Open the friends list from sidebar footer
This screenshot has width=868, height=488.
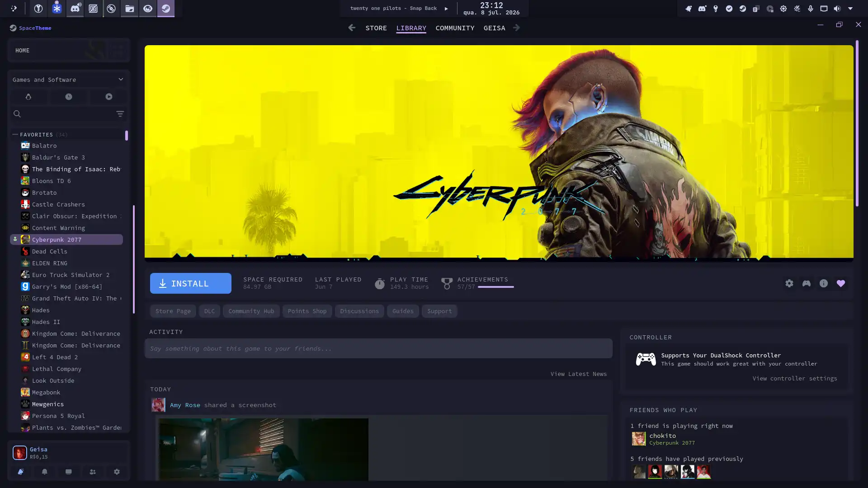[93, 472]
